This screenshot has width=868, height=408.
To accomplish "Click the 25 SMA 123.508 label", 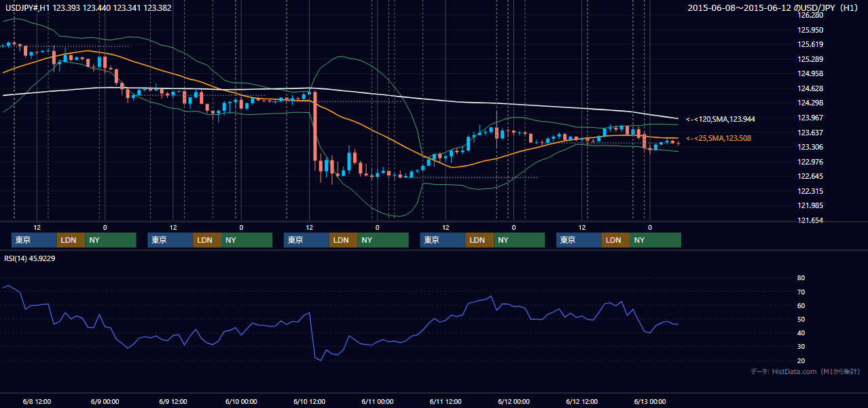I will pyautogui.click(x=719, y=138).
